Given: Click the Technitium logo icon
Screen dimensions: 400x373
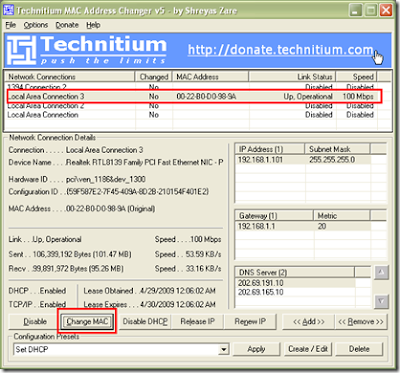Looking at the screenshot, I should [22, 50].
